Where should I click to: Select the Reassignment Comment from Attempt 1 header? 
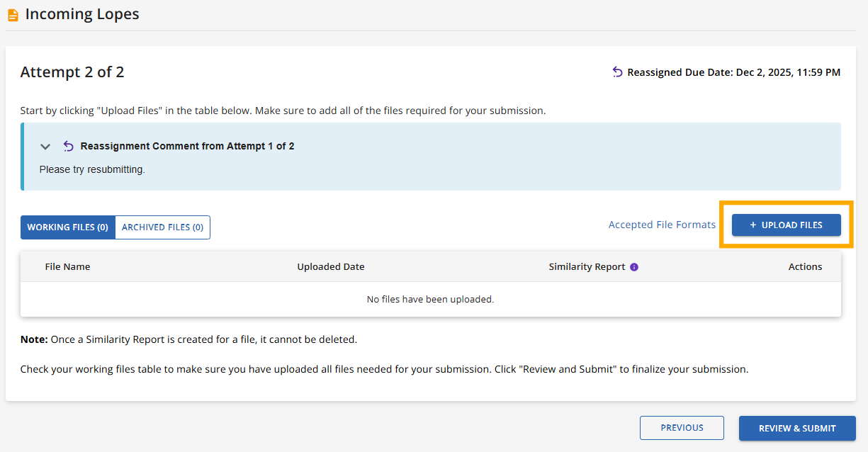[x=187, y=146]
